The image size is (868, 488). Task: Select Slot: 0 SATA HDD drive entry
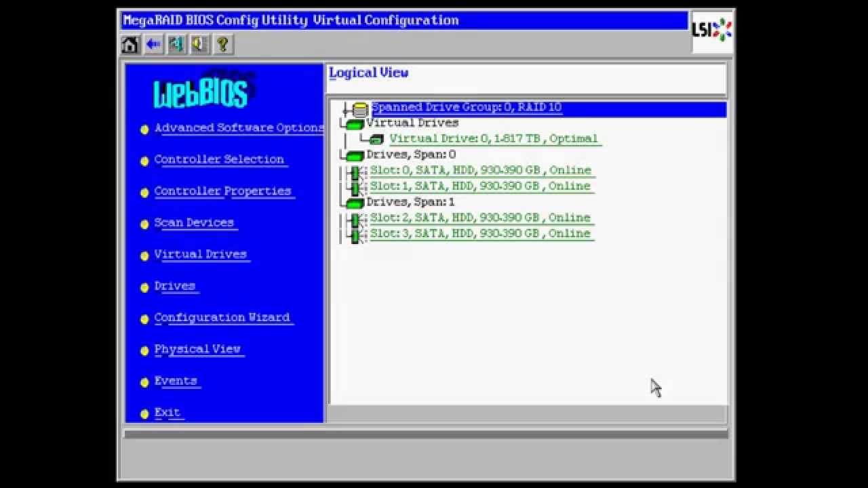pos(481,170)
